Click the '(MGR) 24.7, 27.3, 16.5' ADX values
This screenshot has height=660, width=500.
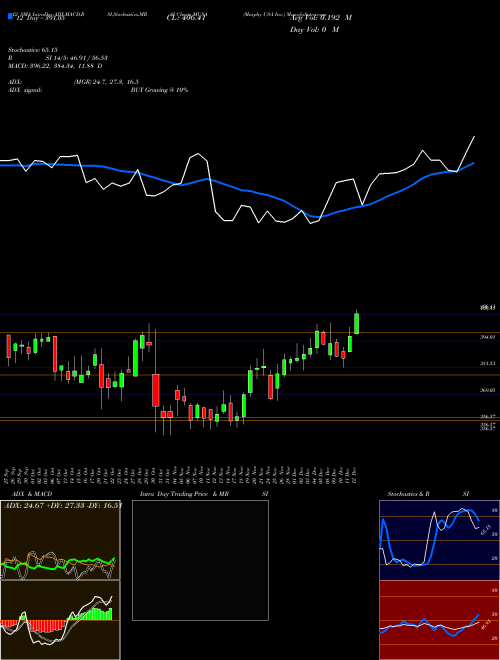(106, 82)
